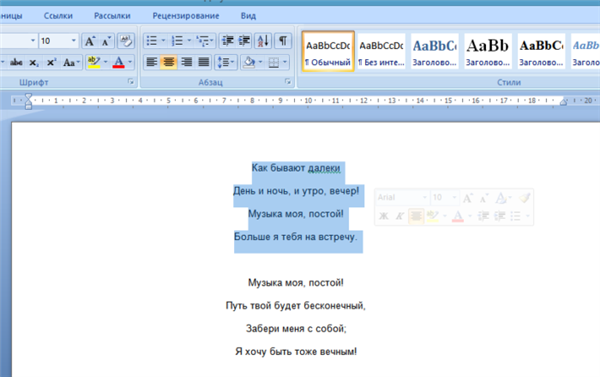Open the Шрифт dialog launcher

pos(131,82)
